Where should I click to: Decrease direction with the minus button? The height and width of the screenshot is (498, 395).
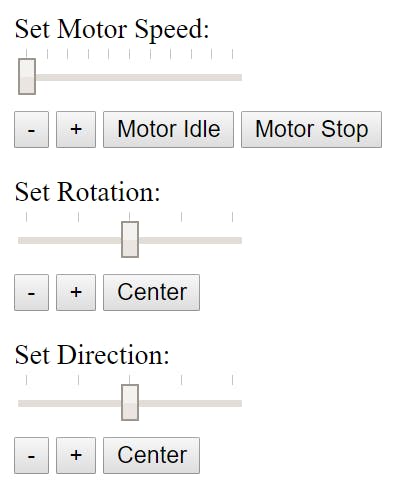(x=31, y=455)
